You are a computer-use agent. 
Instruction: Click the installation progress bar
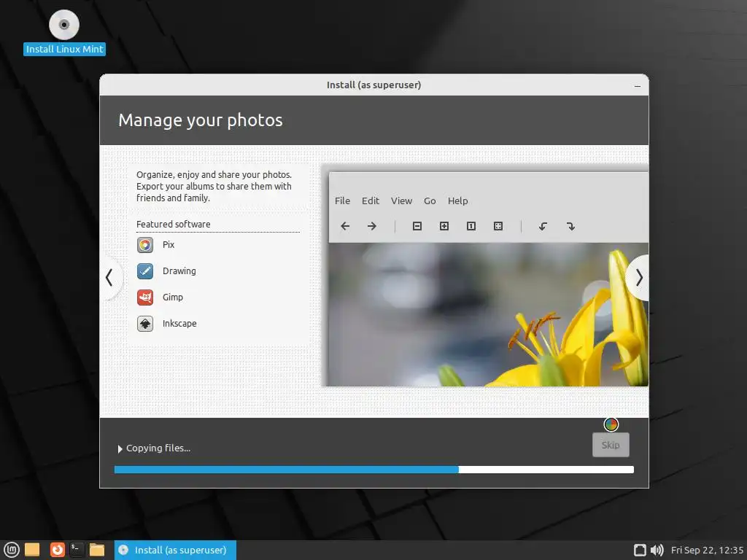point(374,470)
